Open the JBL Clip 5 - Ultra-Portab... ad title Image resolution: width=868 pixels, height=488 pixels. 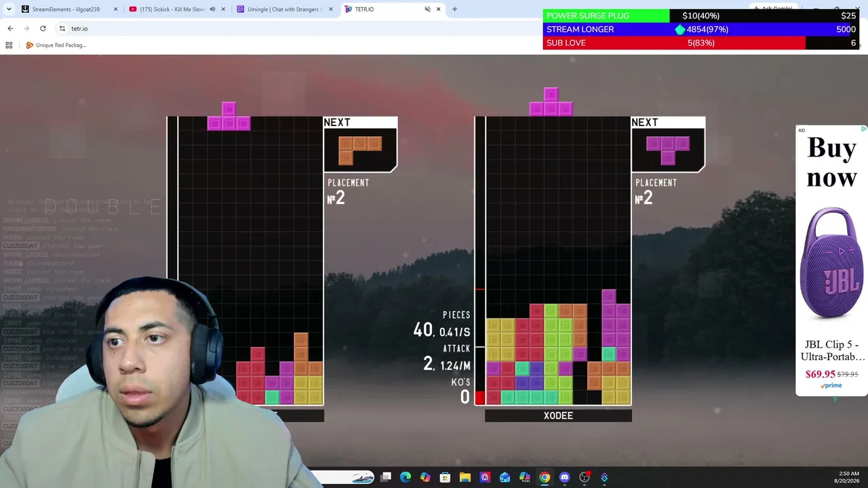[x=832, y=350]
